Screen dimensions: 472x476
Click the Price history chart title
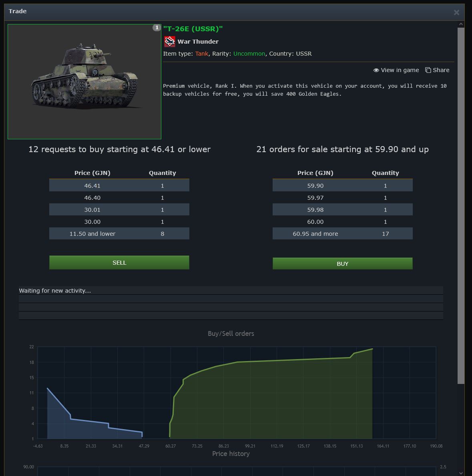(x=231, y=454)
